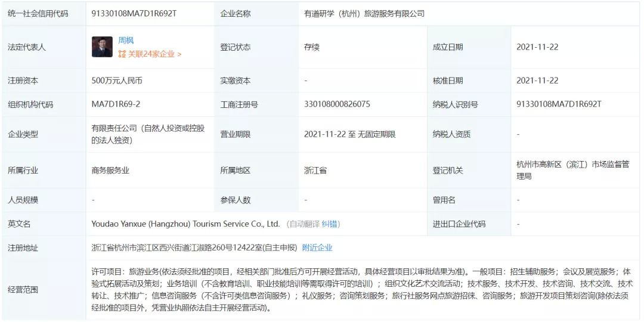Click the 进出口企业代码 header cell

coord(469,224)
